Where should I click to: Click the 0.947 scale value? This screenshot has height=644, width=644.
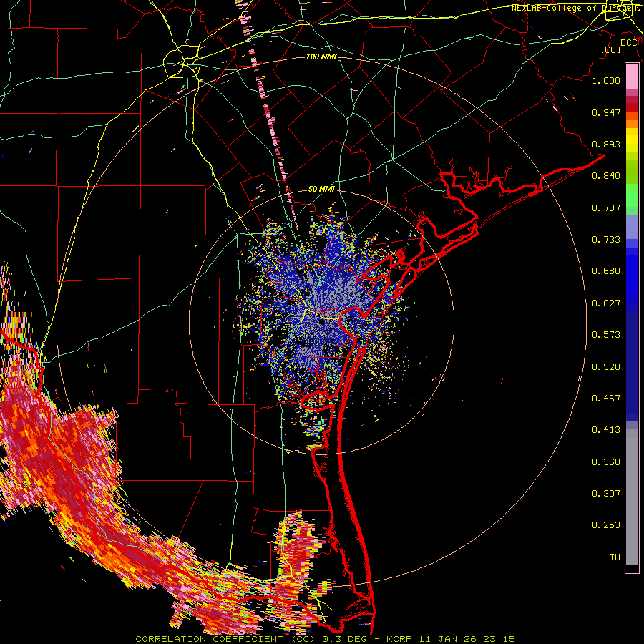coord(606,112)
